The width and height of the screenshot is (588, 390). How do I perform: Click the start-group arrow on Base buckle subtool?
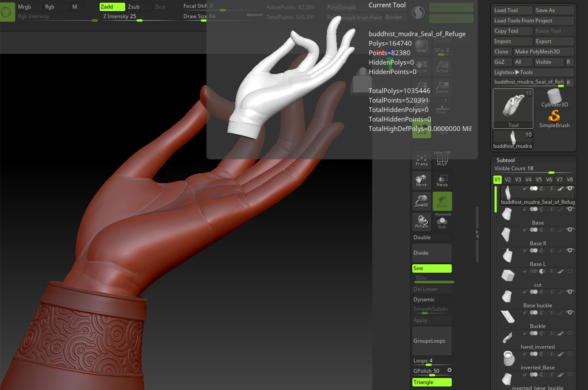tap(525, 292)
